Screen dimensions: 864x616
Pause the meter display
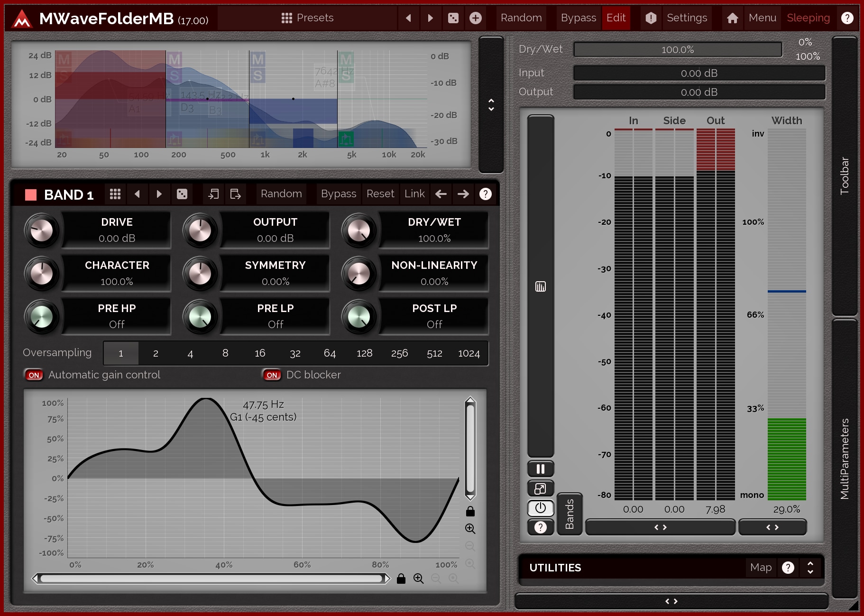tap(540, 469)
